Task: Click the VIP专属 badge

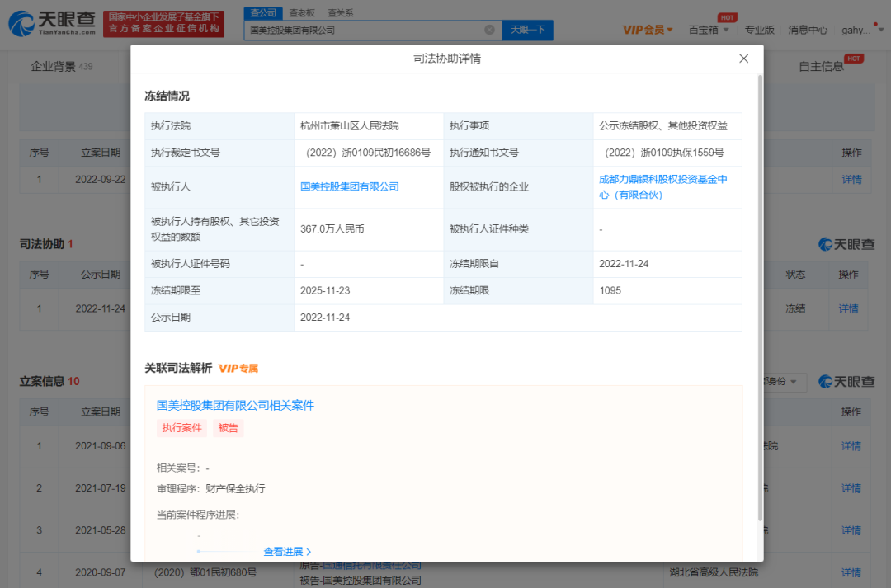Action: [238, 368]
